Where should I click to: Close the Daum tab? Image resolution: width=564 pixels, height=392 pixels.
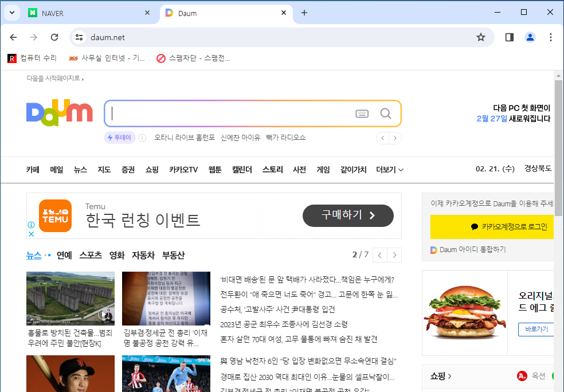(284, 13)
